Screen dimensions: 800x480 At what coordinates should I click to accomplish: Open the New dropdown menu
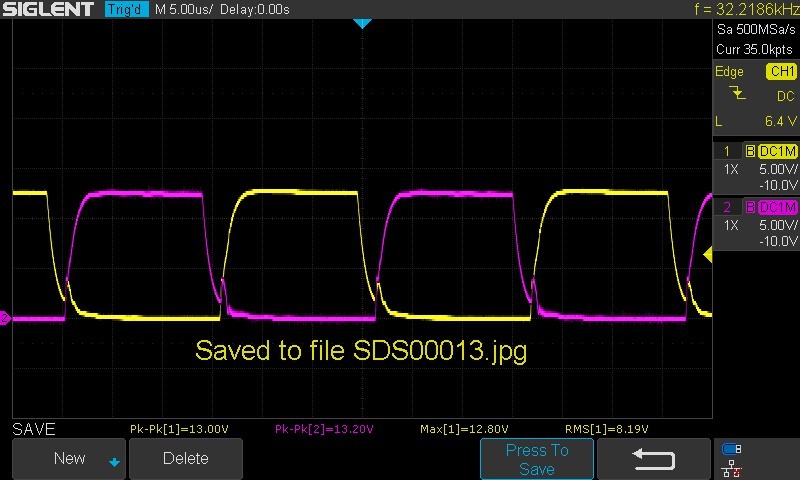(x=69, y=459)
